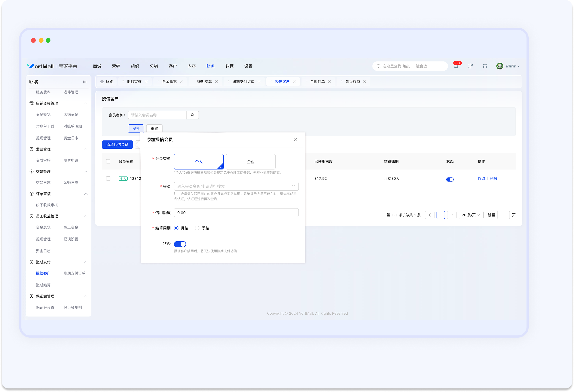Click the 请输入会员名称 input field

pyautogui.click(x=157, y=115)
